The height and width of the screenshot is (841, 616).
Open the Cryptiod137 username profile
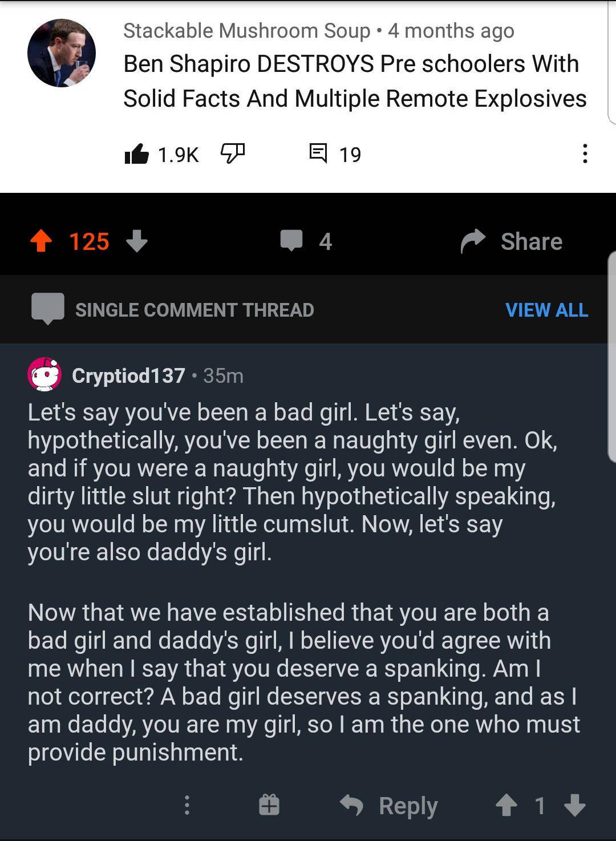pos(128,375)
